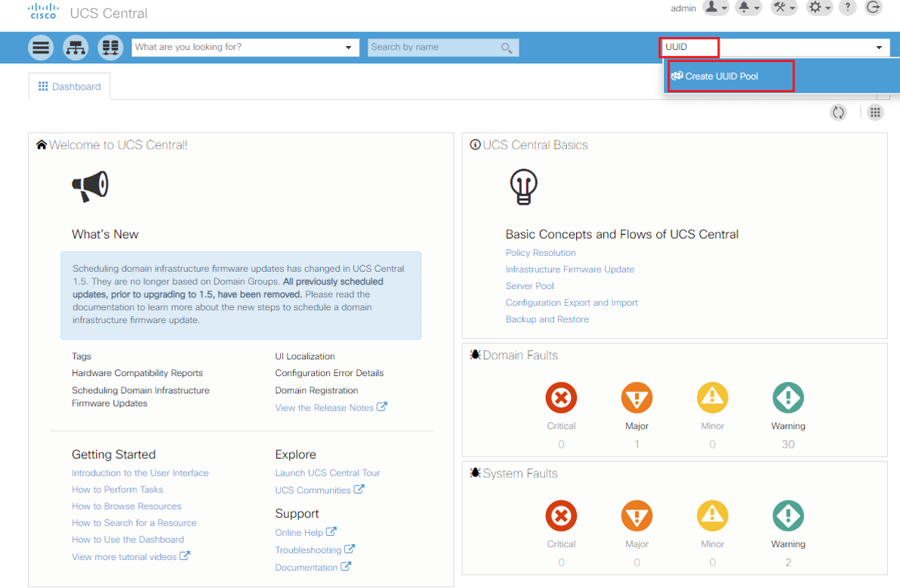This screenshot has width=900, height=588.
Task: Refresh the dashboard with the refresh icon
Action: pyautogui.click(x=839, y=112)
